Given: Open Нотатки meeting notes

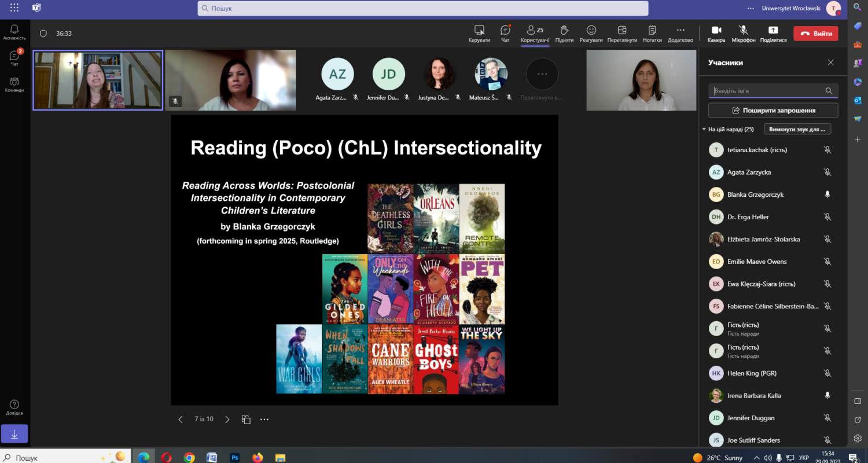Looking at the screenshot, I should (652, 34).
